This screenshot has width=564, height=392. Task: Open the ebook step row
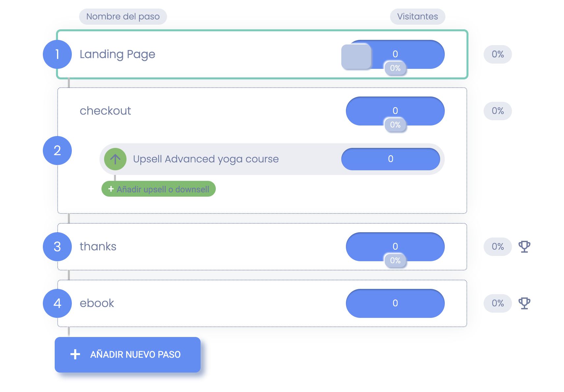[262, 303]
